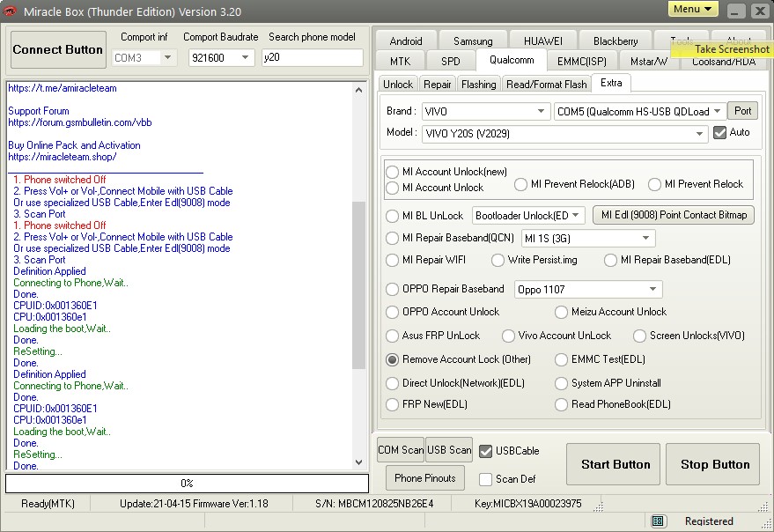Open MI Edl (9008) Point Contact Bitmap
This screenshot has height=532, width=774.
coord(674,215)
